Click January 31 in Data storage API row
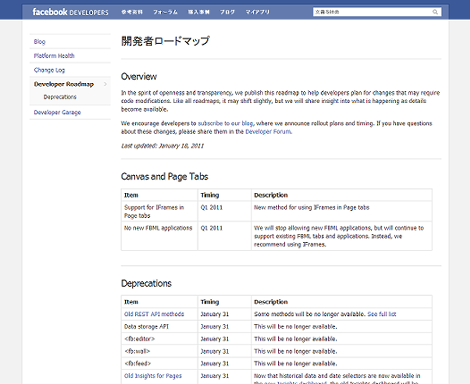Viewport: 470px width, 384px height. coord(224,327)
